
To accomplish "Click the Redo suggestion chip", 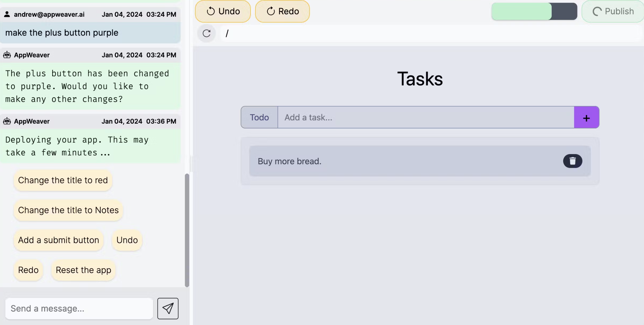I will click(x=28, y=270).
